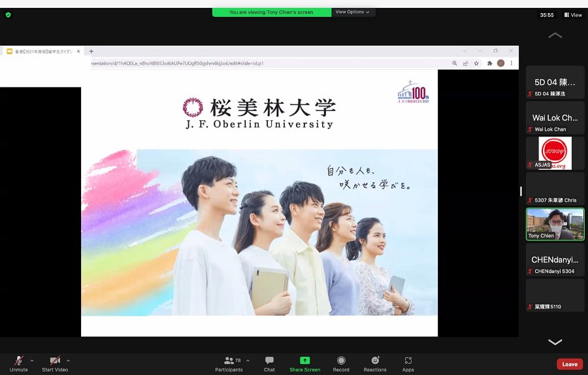The image size is (588, 375).
Task: Open the View layout menu
Action: click(573, 15)
